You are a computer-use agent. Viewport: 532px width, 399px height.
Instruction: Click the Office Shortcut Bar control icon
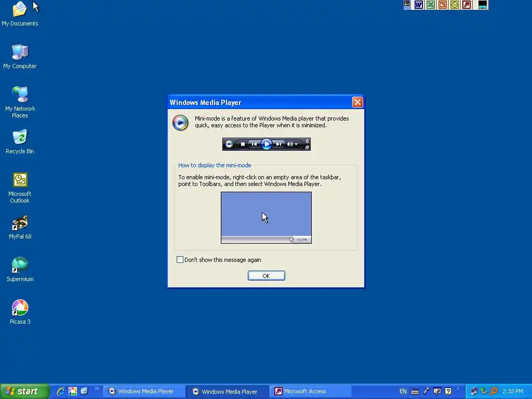pos(407,4)
